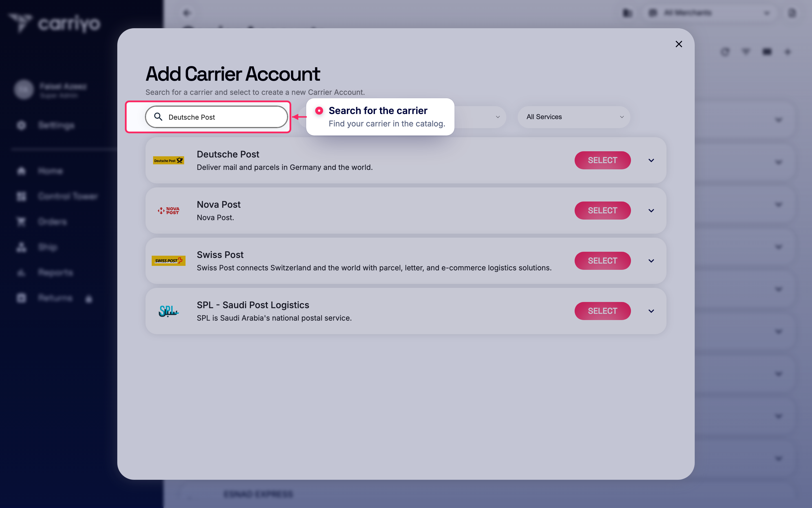The width and height of the screenshot is (812, 508).
Task: Expand the SPL Saudi Post row details
Action: tap(651, 311)
